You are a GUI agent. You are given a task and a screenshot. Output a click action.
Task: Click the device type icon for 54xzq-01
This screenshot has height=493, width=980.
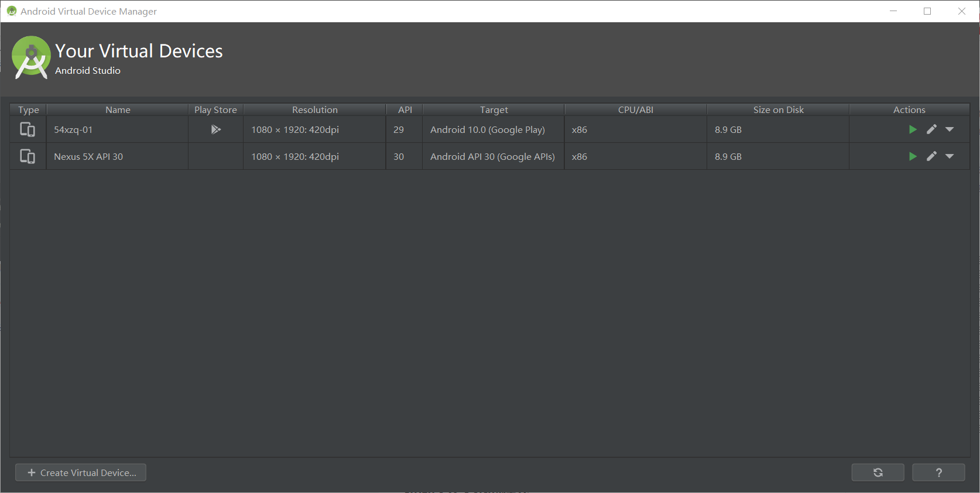(28, 129)
